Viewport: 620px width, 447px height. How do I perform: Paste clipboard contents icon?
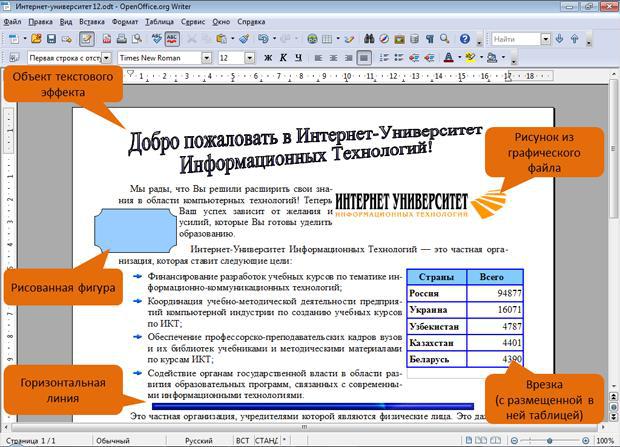[x=221, y=39]
